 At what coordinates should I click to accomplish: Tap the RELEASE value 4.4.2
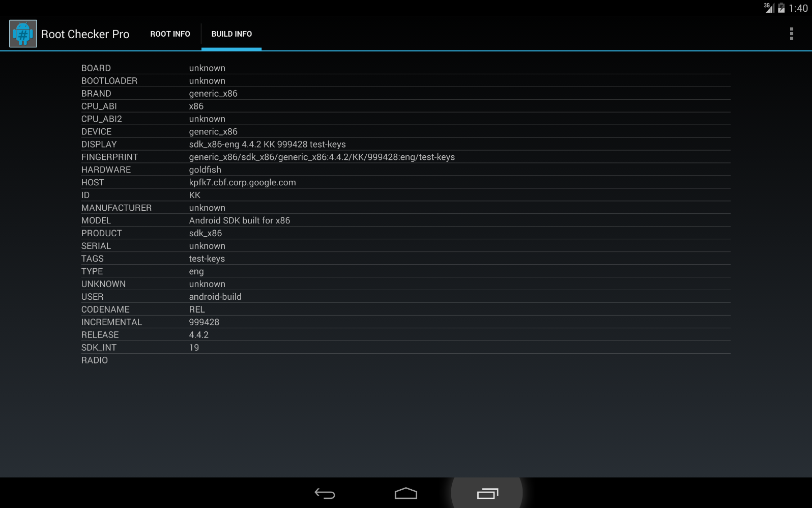coord(199,335)
